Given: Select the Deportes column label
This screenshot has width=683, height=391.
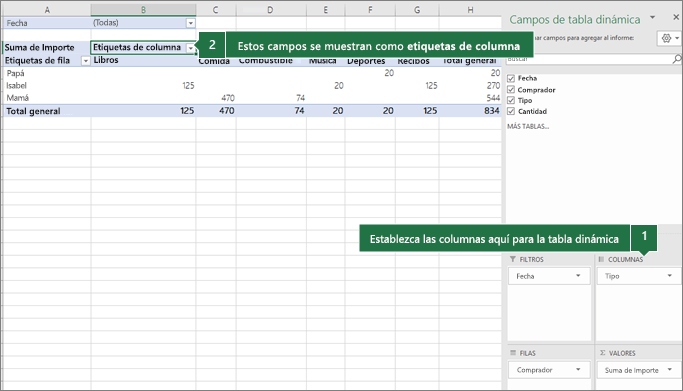Looking at the screenshot, I should tap(366, 61).
